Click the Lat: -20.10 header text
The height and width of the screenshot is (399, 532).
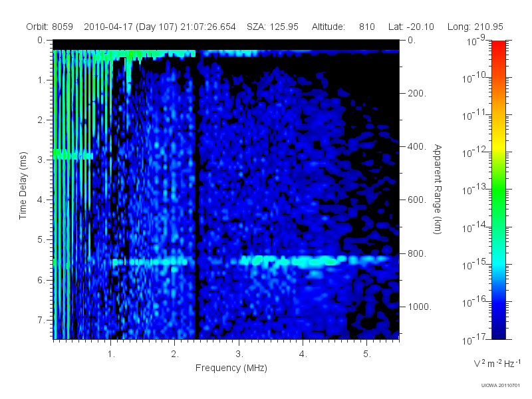click(411, 27)
